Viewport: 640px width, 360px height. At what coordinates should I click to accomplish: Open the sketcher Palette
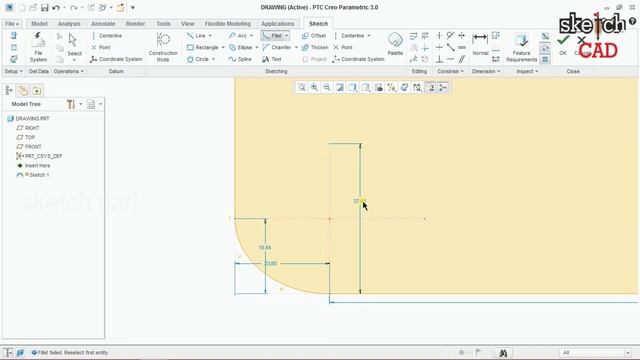pyautogui.click(x=395, y=44)
